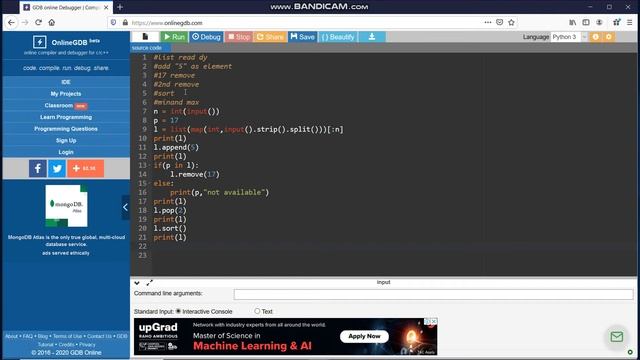The width and height of the screenshot is (640, 360).
Task: Toggle the browser sidebar icon
Action: tap(586, 23)
